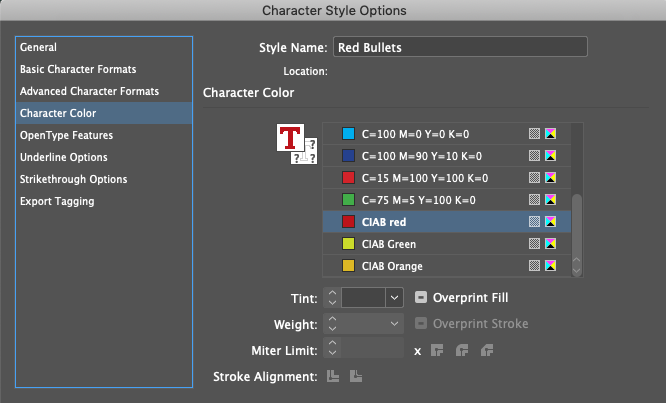
Task: Decrease Tint with stepper down arrow
Action: 332,302
